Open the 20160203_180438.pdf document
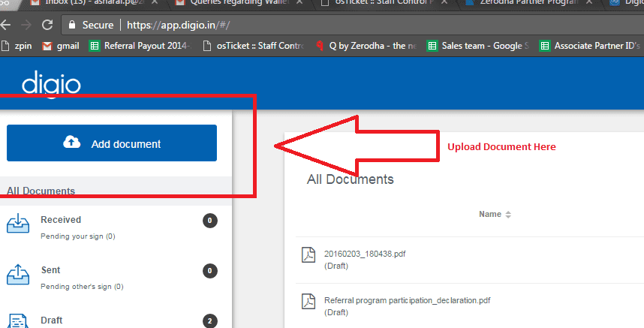 [x=365, y=254]
